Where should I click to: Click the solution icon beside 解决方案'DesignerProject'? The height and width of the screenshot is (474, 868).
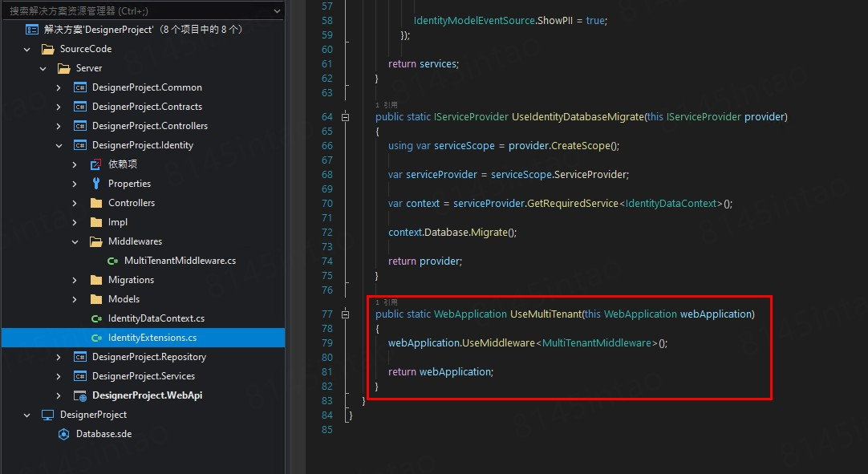pos(32,30)
